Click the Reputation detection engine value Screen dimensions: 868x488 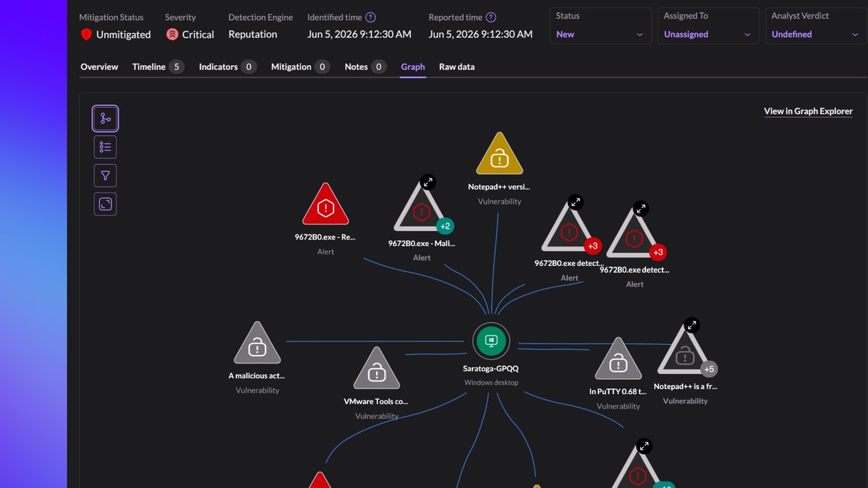click(252, 34)
